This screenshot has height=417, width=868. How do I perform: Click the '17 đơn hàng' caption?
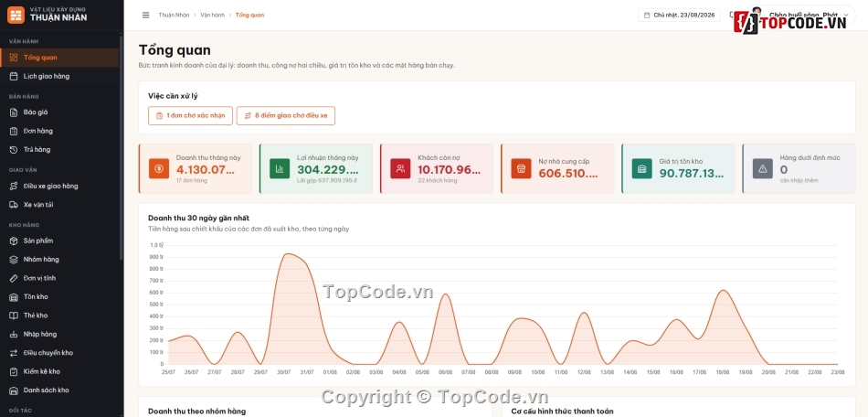point(192,180)
